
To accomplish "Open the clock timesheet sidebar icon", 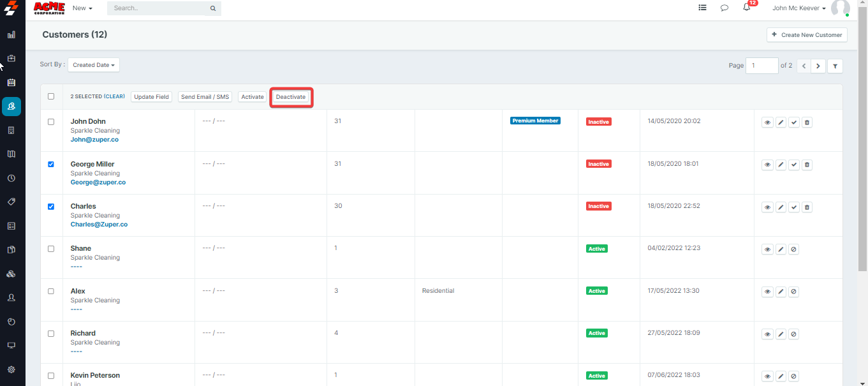I will tap(11, 178).
